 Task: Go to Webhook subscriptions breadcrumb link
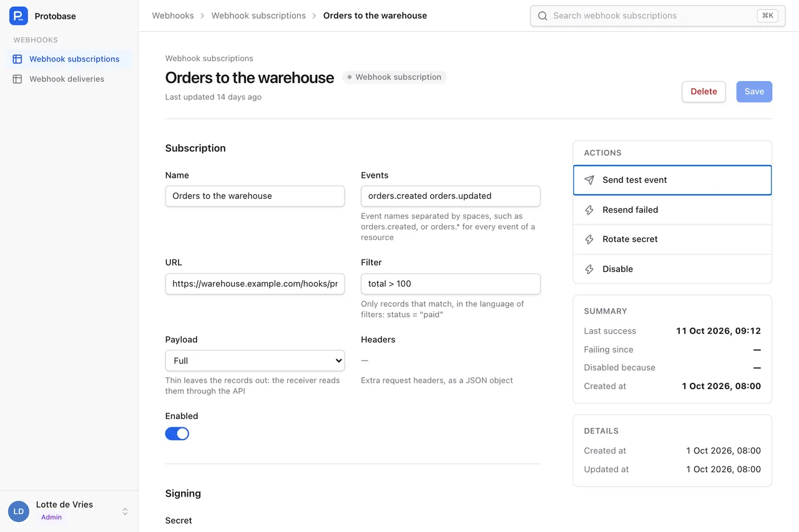click(258, 16)
